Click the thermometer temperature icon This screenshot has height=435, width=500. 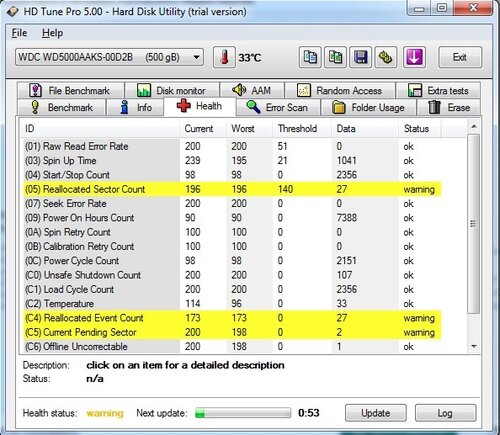[224, 57]
